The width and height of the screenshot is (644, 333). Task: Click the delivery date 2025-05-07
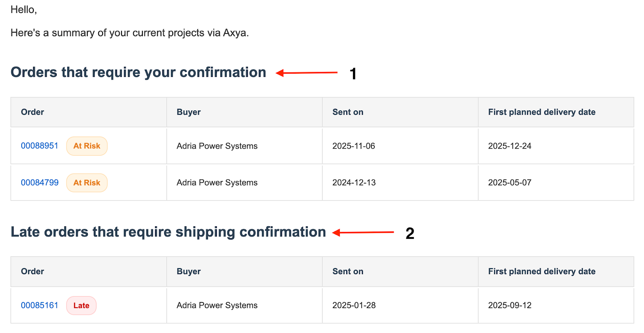point(510,182)
